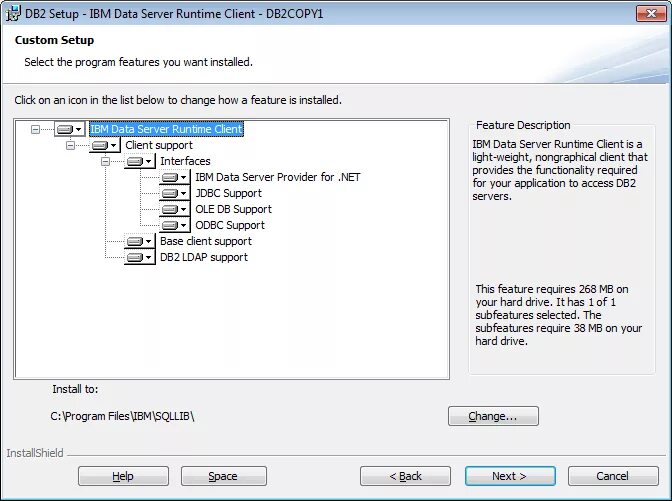Click the Change... install folder button
The image size is (672, 501).
point(493,416)
